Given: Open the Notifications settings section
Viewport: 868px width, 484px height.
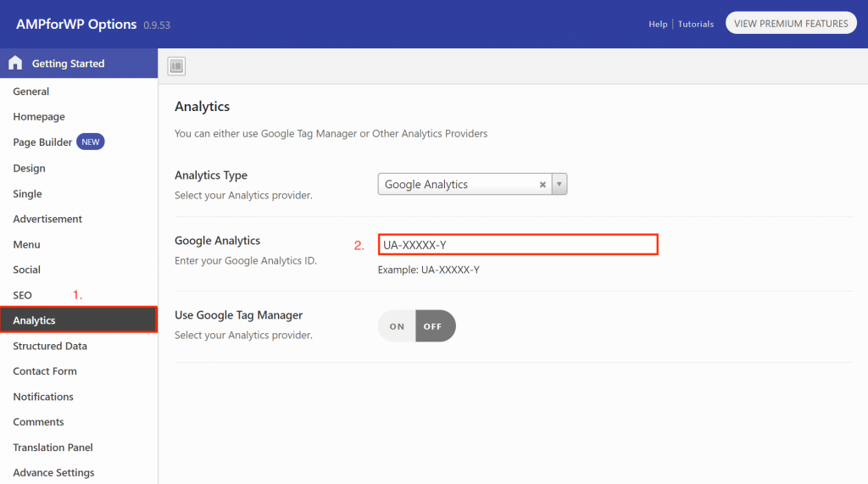Looking at the screenshot, I should pyautogui.click(x=43, y=397).
